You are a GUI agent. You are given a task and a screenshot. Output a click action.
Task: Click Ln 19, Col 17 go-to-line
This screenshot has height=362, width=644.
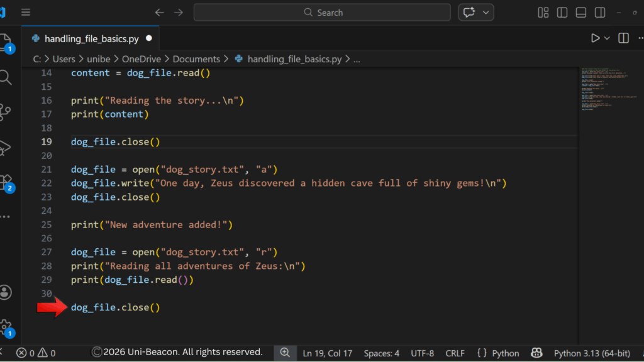(327, 353)
